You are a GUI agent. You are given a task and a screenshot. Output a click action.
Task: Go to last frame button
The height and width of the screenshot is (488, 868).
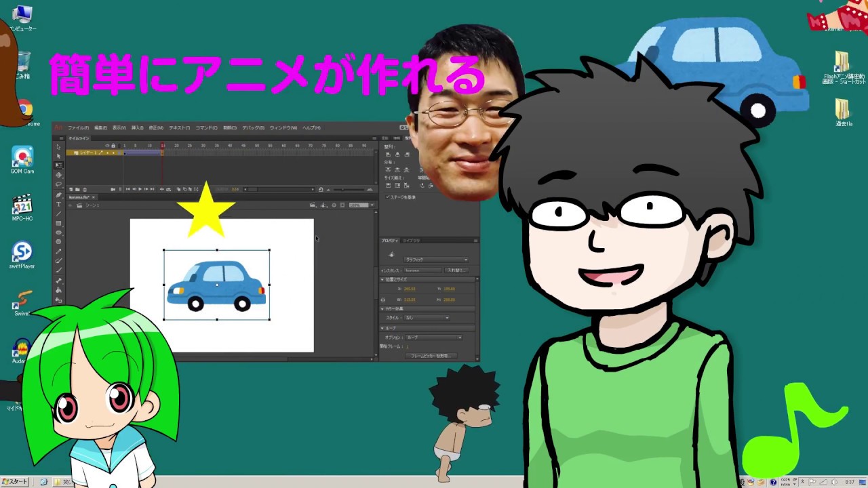click(x=152, y=189)
